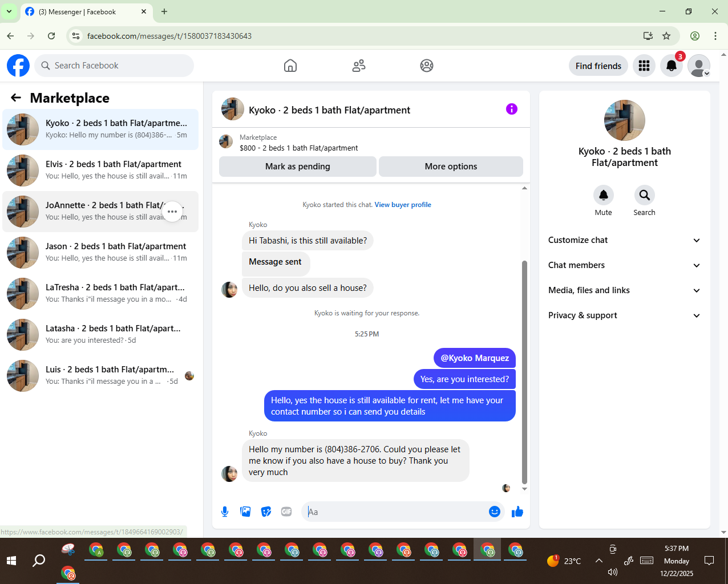This screenshot has width=728, height=584.
Task: Click the chat scroll down arrow
Action: tap(524, 489)
